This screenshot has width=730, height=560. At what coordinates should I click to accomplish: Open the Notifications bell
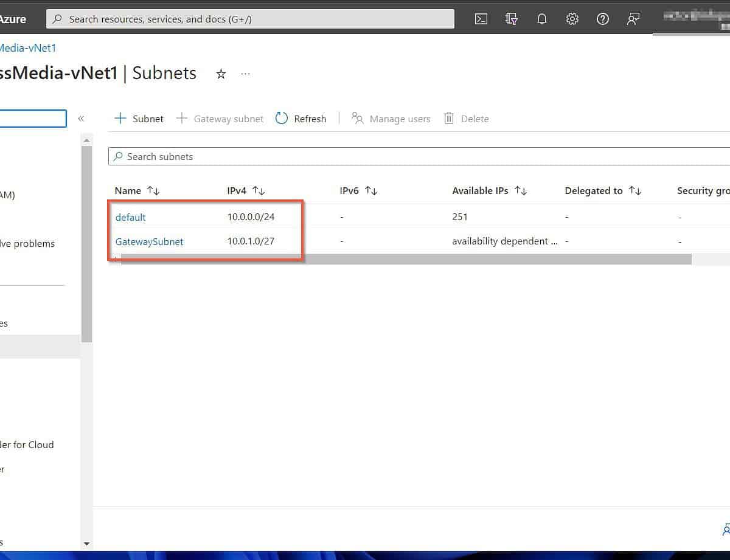(x=541, y=19)
